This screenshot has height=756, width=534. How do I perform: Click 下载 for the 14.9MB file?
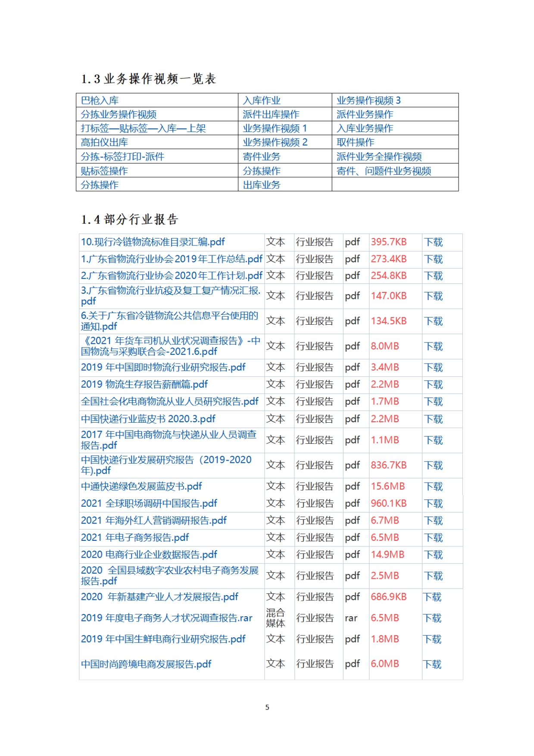click(433, 554)
